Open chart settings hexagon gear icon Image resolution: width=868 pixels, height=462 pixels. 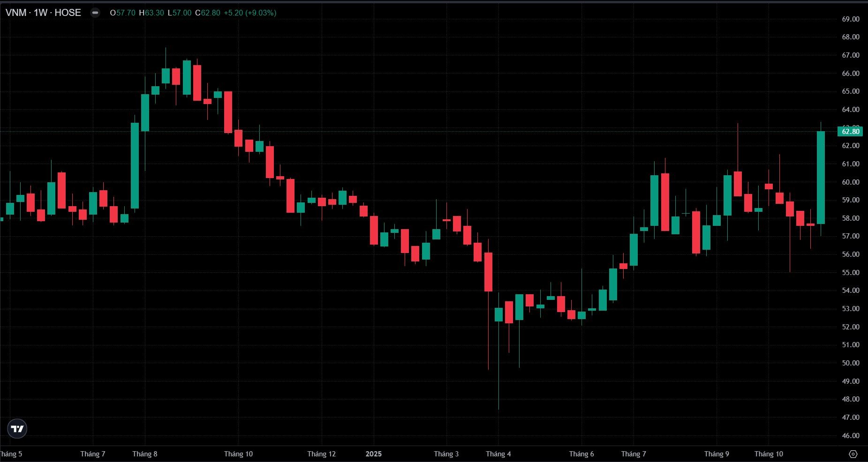pyautogui.click(x=853, y=454)
